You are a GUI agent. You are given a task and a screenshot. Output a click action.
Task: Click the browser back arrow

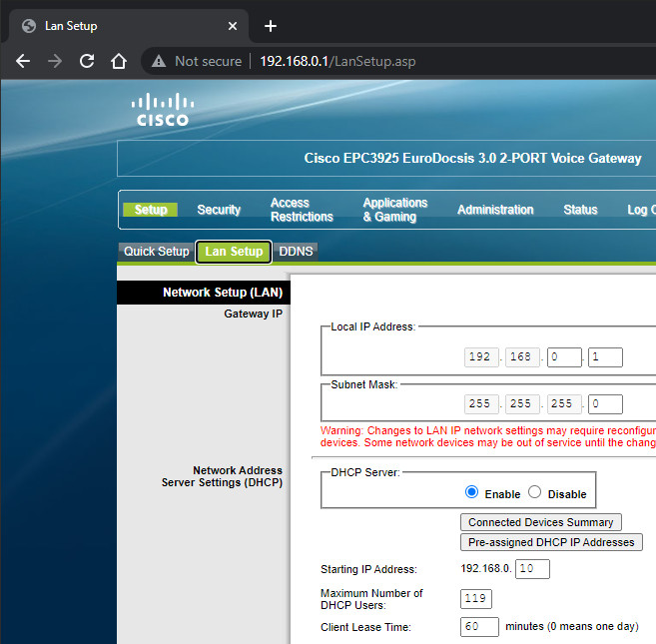[23, 61]
